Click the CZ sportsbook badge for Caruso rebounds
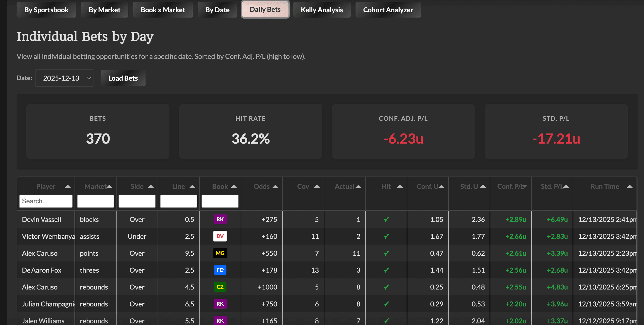 click(x=220, y=287)
